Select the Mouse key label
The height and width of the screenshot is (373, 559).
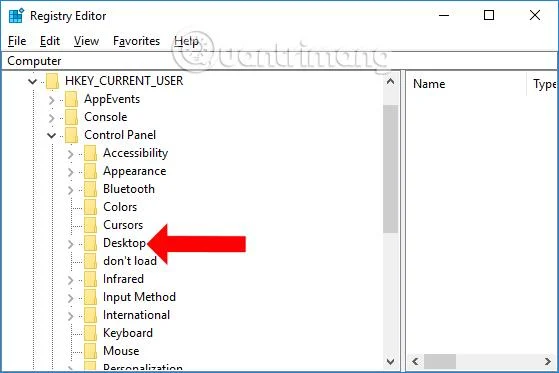tap(121, 351)
